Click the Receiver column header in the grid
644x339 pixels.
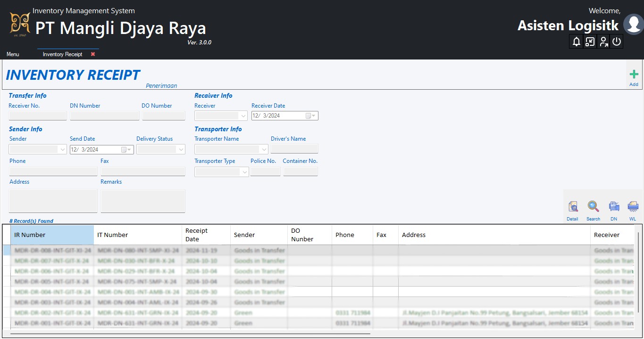(612, 235)
